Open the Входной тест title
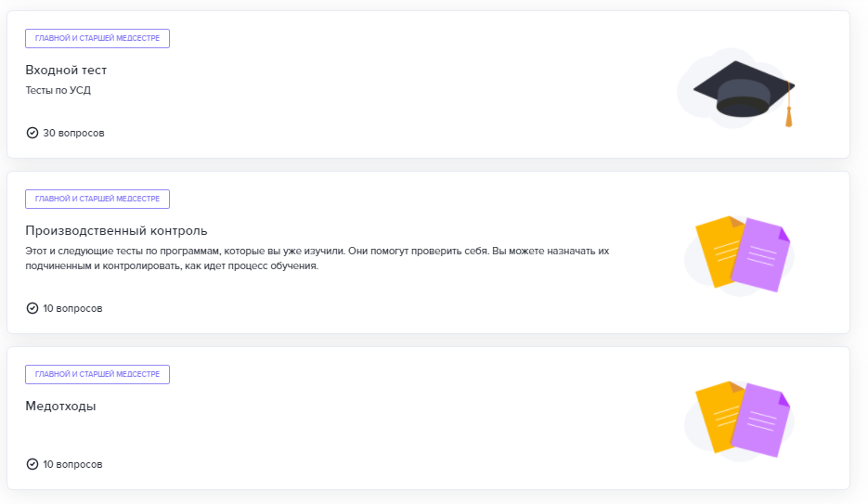 (x=66, y=70)
